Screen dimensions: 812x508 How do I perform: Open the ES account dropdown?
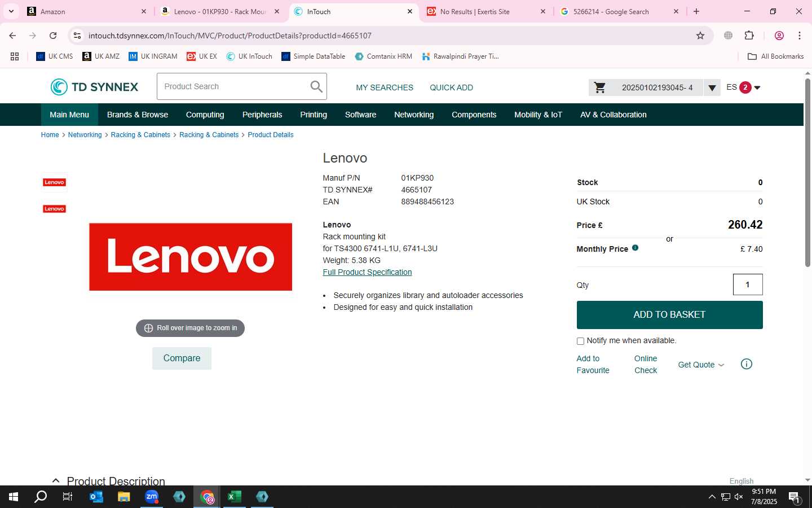pos(743,87)
